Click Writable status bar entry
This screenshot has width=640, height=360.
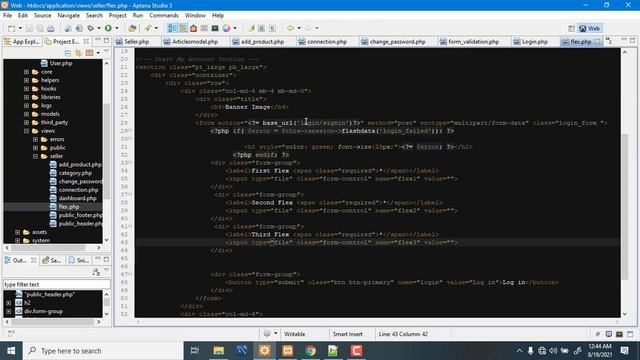click(x=294, y=334)
